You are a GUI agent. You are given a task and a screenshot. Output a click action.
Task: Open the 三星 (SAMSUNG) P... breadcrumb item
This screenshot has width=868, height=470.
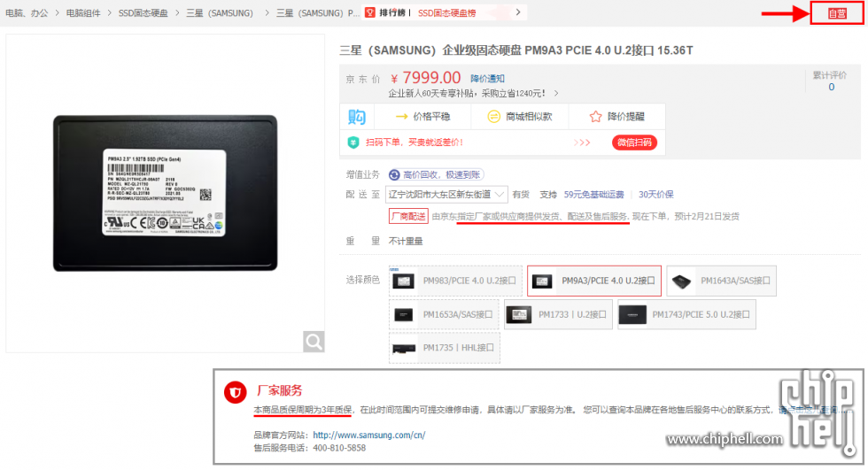318,12
